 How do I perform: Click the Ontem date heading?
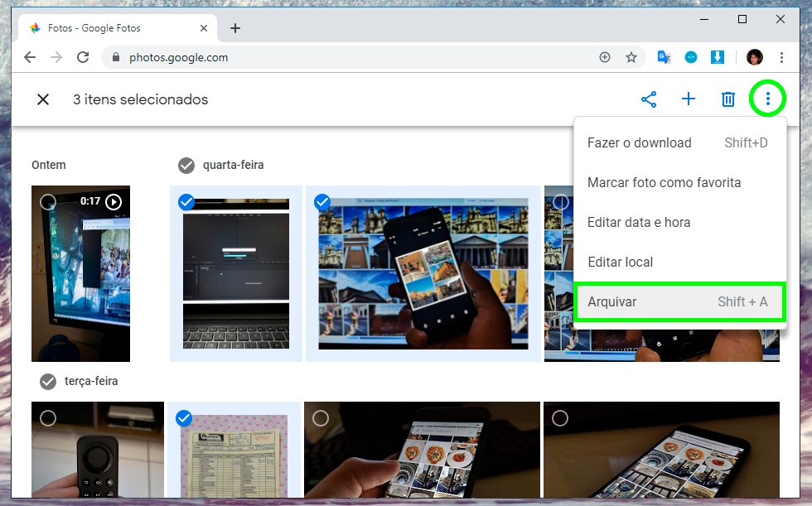click(49, 165)
